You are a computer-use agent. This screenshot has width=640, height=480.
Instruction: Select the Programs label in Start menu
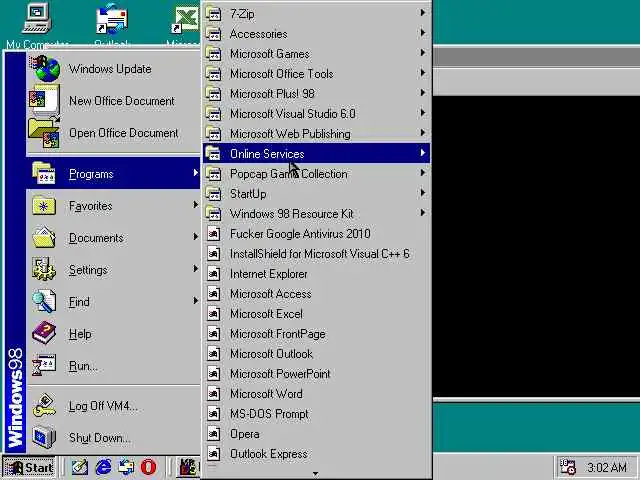91,174
